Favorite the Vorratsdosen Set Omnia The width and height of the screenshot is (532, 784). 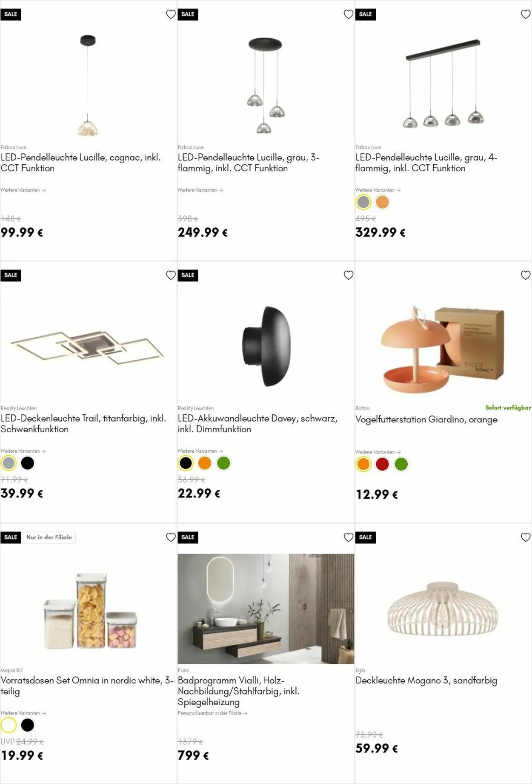click(x=171, y=537)
